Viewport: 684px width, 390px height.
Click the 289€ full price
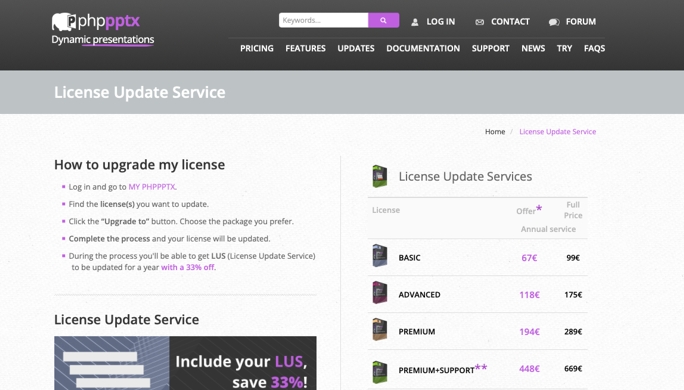573,332
